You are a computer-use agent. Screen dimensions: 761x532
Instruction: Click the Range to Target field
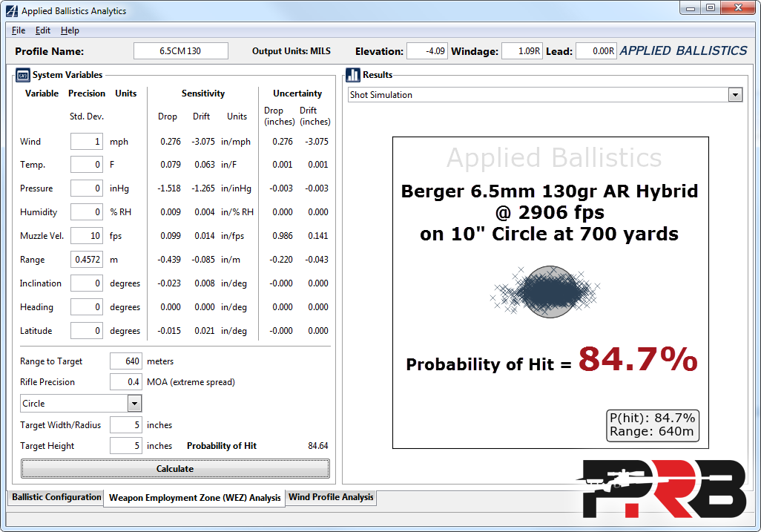pyautogui.click(x=125, y=361)
